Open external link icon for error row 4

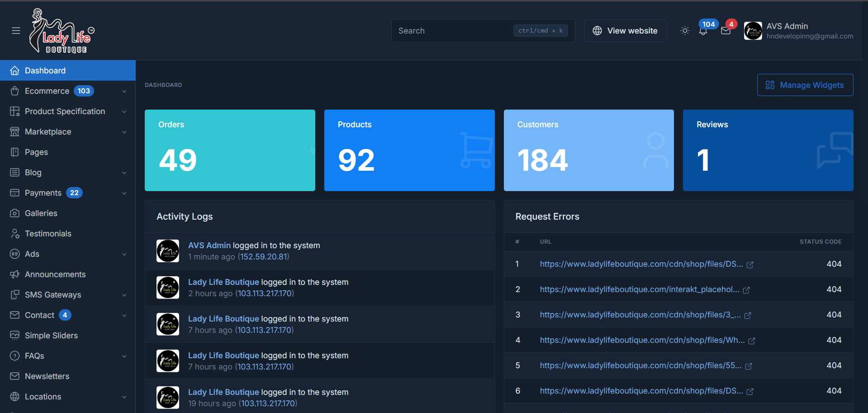tap(752, 341)
